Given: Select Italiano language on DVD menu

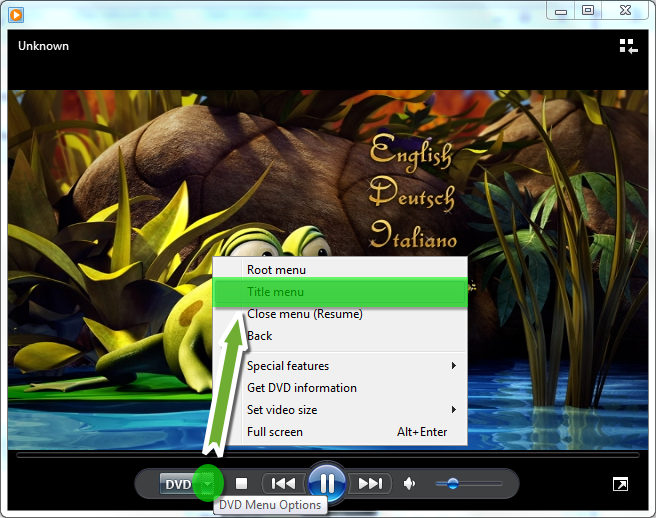Looking at the screenshot, I should (x=413, y=235).
